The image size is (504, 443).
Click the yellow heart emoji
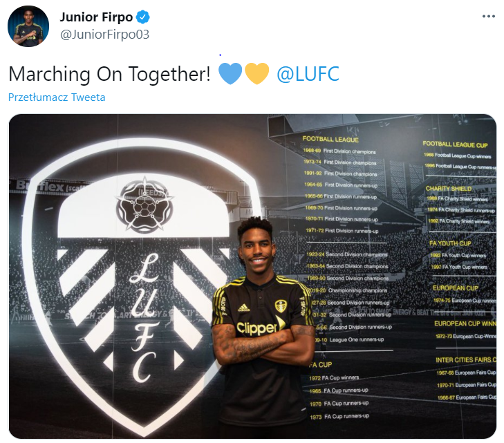[256, 73]
